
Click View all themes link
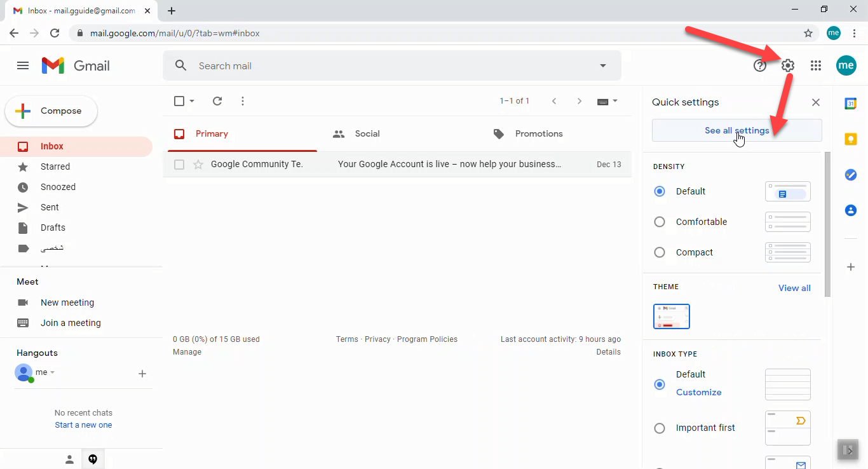(794, 288)
